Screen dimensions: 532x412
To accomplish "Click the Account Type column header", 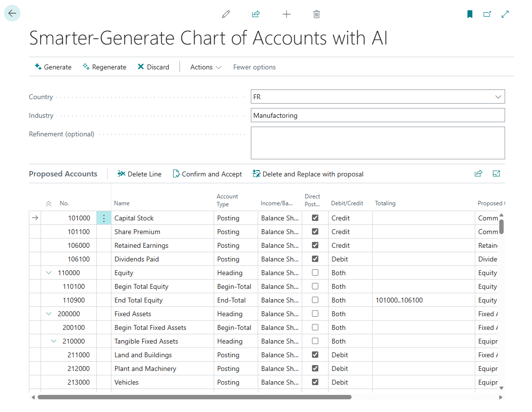I will click(227, 200).
